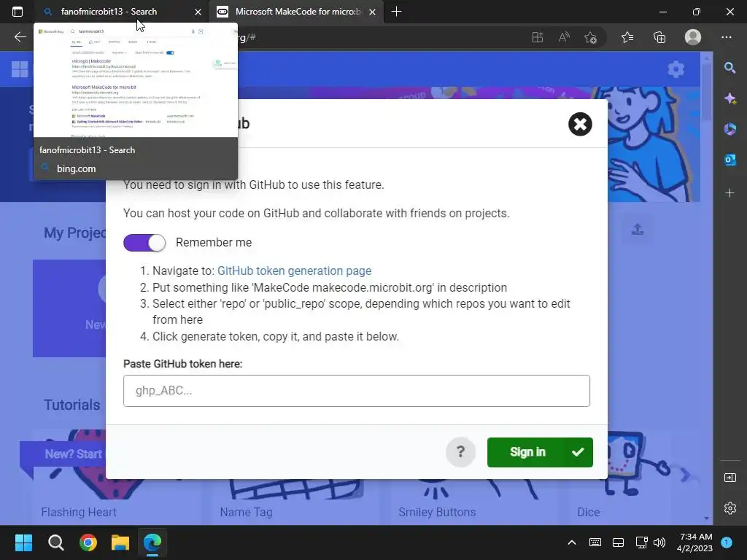
Task: Open the Microsoft 365 icon in sidebar
Action: pos(729,129)
